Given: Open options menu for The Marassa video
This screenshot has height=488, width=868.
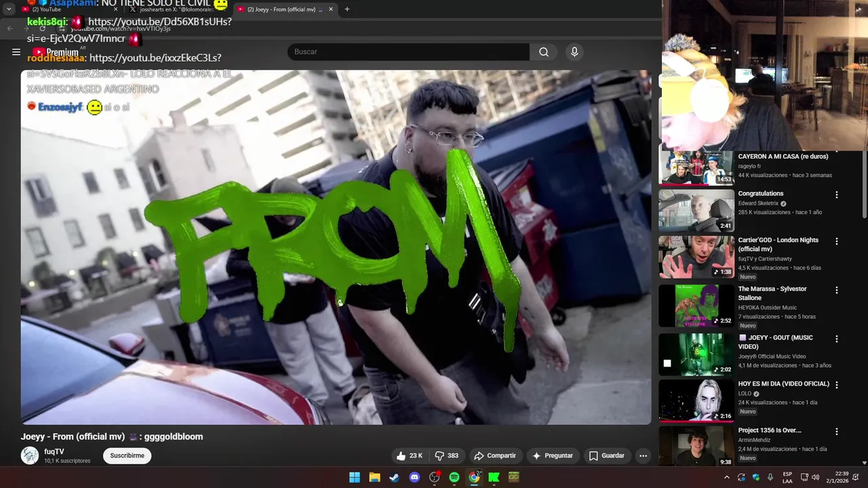Looking at the screenshot, I should (x=836, y=290).
